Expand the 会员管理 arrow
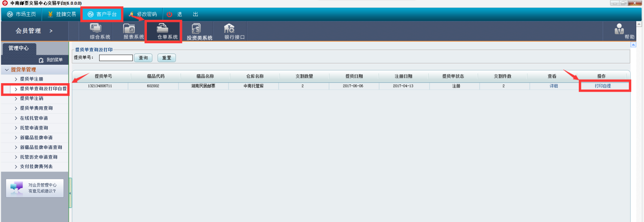Image resolution: width=644 pixels, height=222 pixels. [x=51, y=31]
